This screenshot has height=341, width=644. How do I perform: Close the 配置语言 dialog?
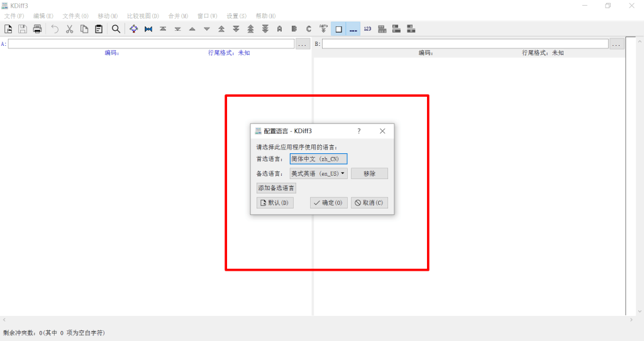coord(382,131)
